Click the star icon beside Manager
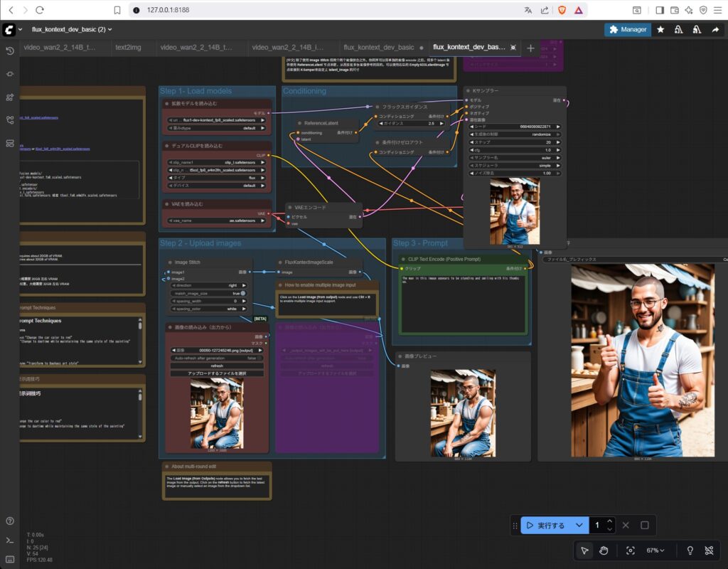 coord(660,29)
